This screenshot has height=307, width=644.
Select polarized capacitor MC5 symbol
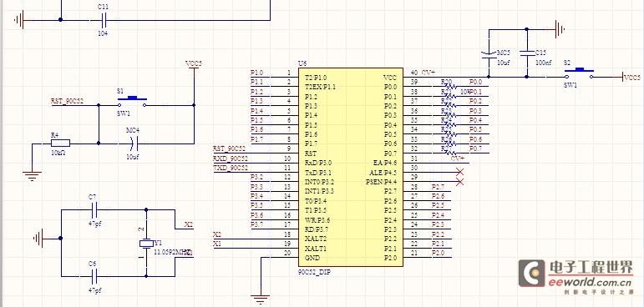489,55
